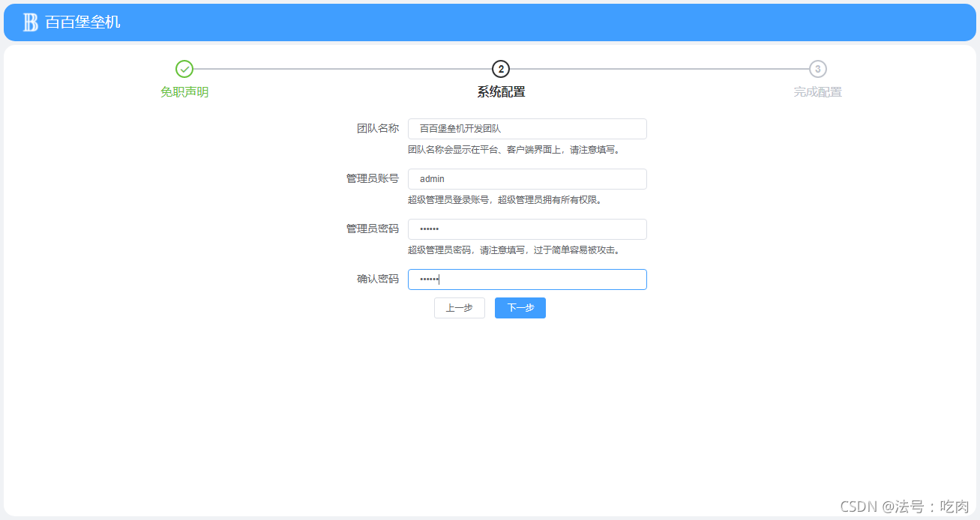
Task: Click the 确认密码 field label
Action: tap(378, 279)
